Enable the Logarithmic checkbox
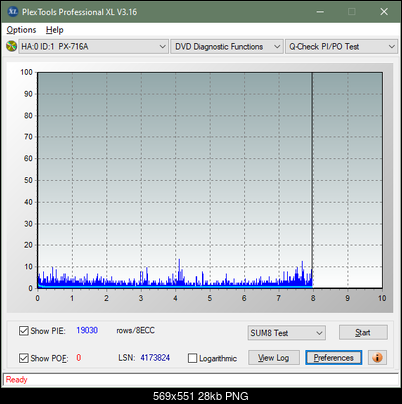This screenshot has height=404, width=402. click(x=192, y=358)
